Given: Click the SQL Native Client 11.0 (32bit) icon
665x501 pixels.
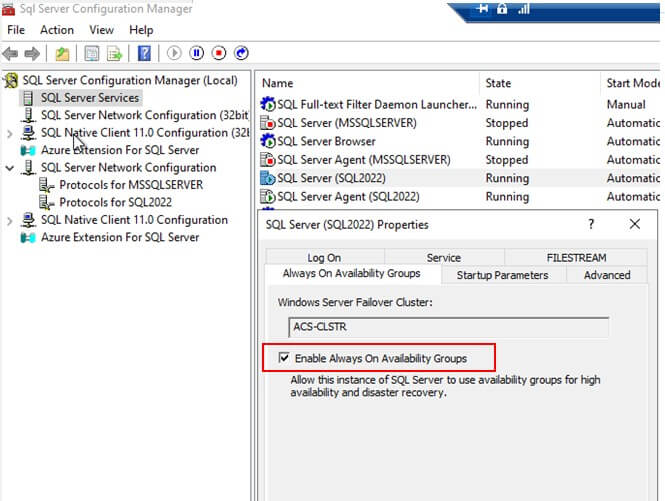Looking at the screenshot, I should tap(28, 133).
